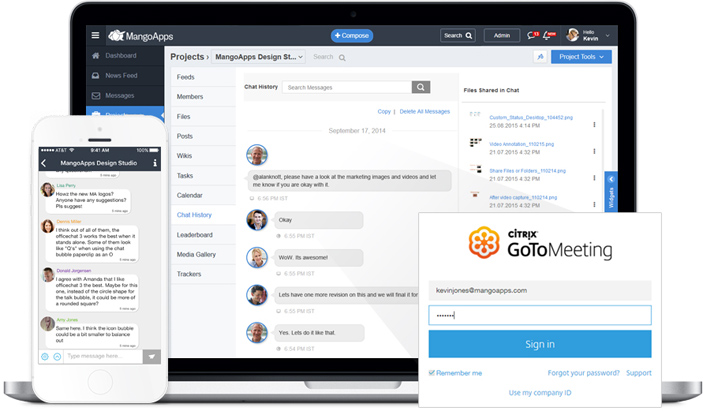Open Messages in sidebar
This screenshot has height=411, width=703.
tap(120, 95)
